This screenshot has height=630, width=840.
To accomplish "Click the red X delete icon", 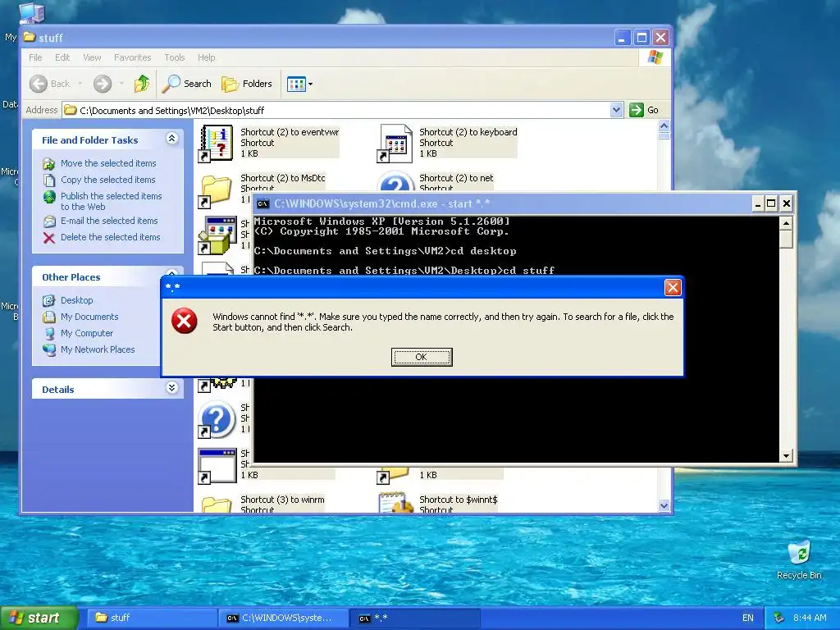I will pos(48,238).
